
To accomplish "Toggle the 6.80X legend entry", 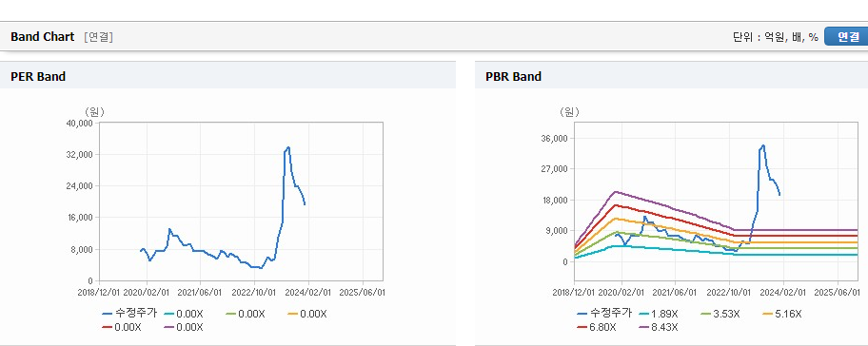I will (597, 327).
